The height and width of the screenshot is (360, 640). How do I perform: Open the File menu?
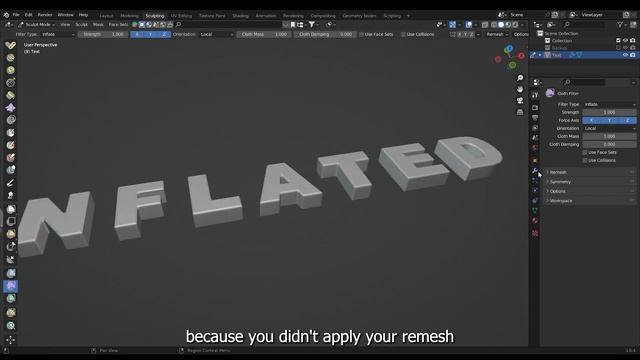coord(16,15)
